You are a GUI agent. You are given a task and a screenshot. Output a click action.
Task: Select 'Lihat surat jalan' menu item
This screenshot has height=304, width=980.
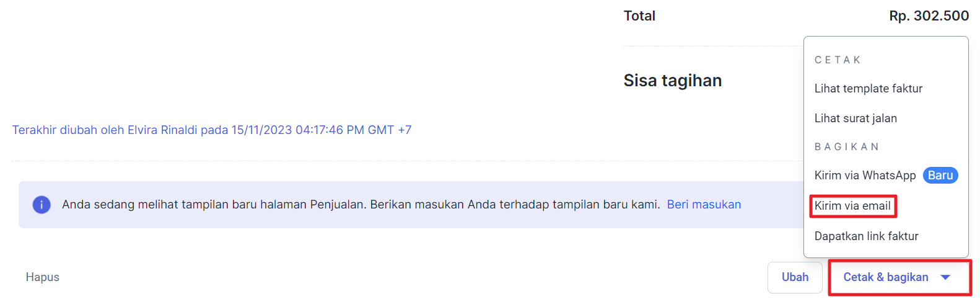pos(855,118)
